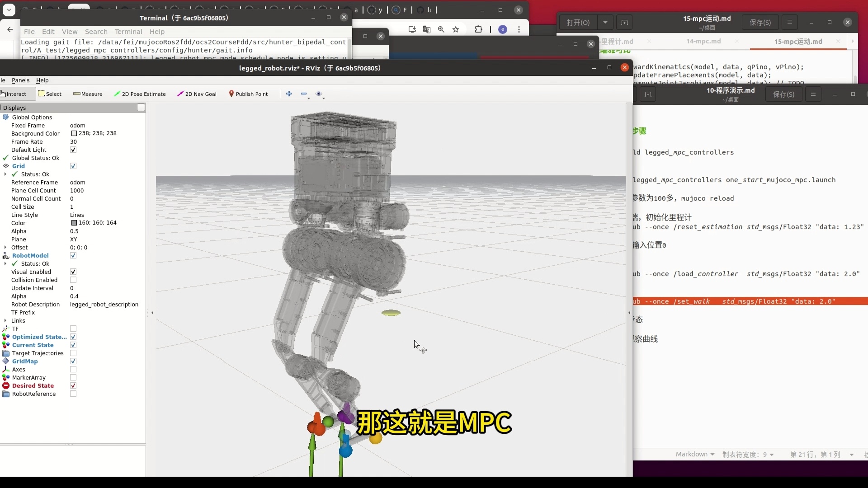868x488 pixels.
Task: Click the Select tool in toolbar
Action: pyautogui.click(x=50, y=94)
